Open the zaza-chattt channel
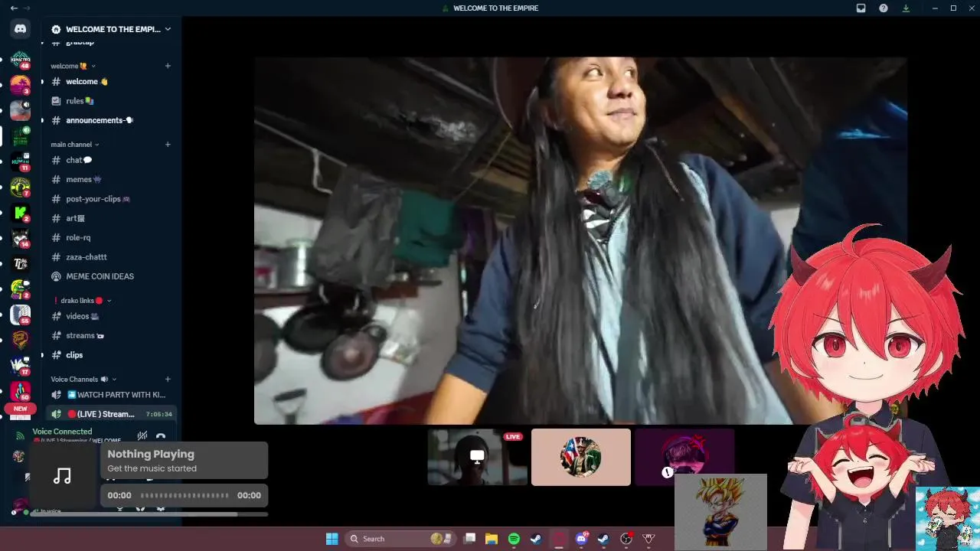 tap(112, 257)
